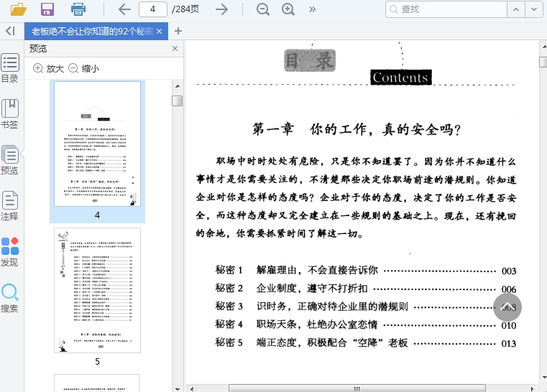
Task: Open the 目录 sidebar panel
Action: click(10, 68)
